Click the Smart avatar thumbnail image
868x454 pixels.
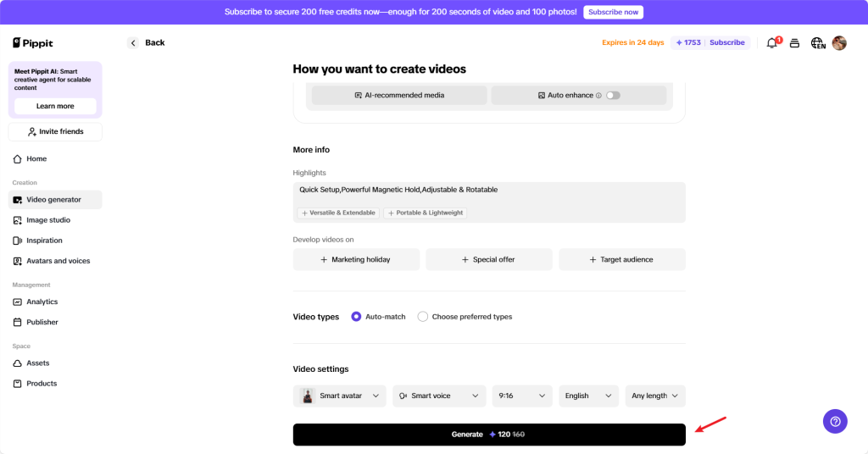(307, 396)
